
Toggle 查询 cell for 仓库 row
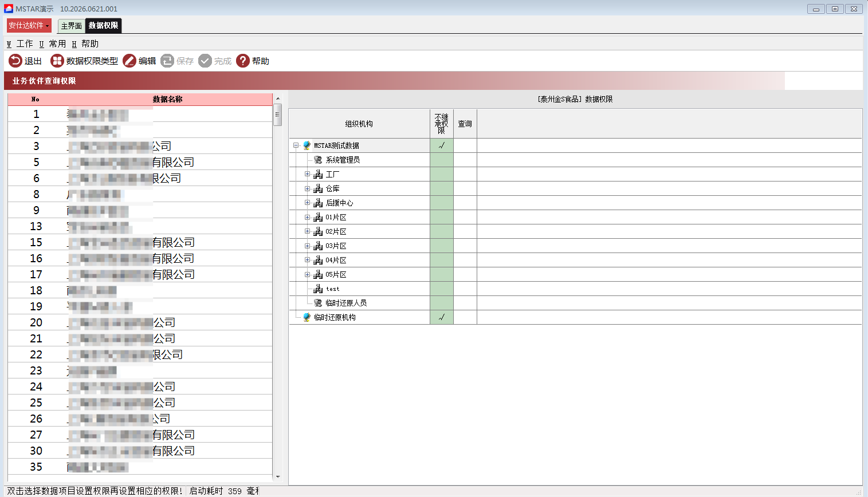[465, 188]
